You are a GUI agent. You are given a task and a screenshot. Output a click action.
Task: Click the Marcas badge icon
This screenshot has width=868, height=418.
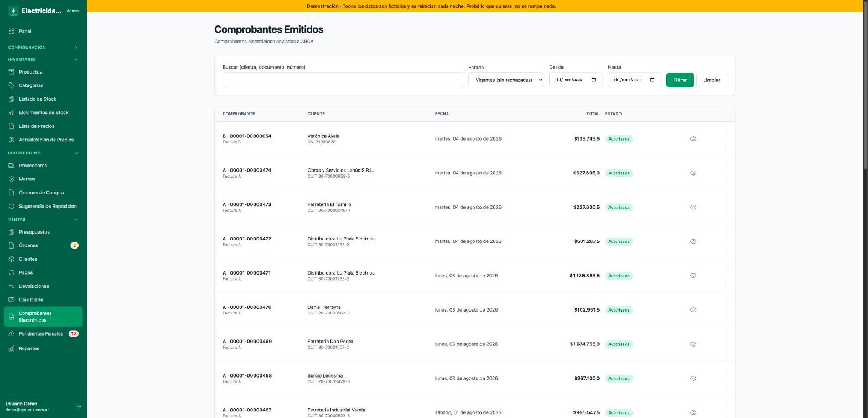[x=11, y=179]
